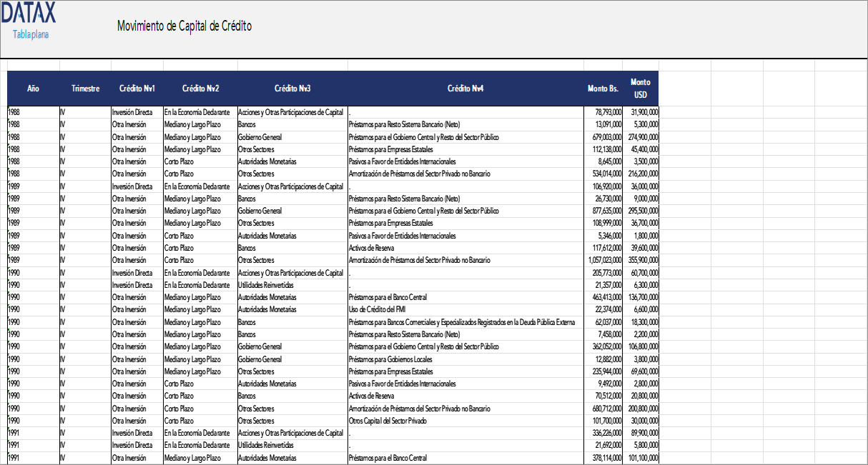
Task: Select the 101,100,000 USD cell
Action: (641, 458)
